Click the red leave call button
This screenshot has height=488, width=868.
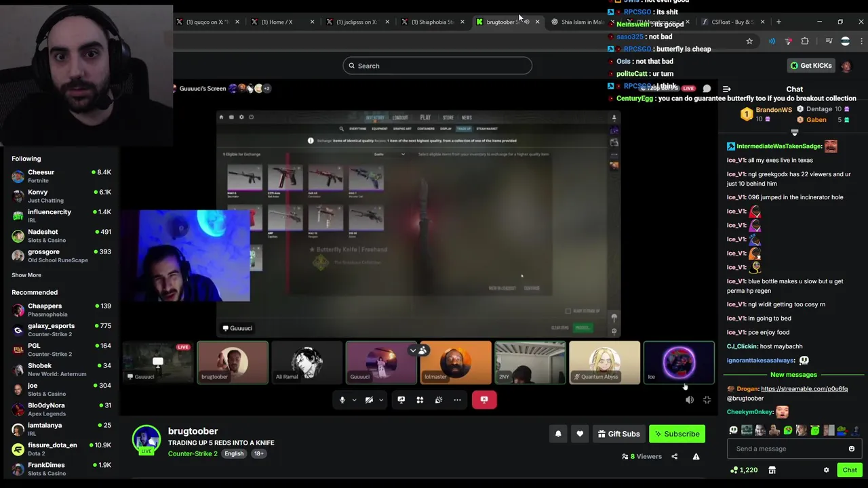[484, 400]
